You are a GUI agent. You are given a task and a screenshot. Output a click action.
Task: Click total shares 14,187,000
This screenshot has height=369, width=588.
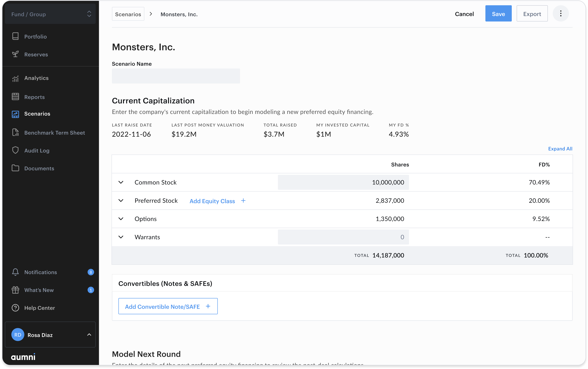coord(388,255)
